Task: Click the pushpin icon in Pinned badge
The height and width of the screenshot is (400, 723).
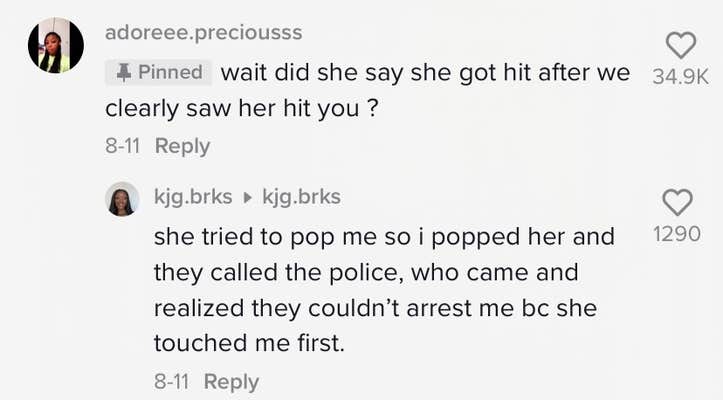Action: pyautogui.click(x=125, y=72)
